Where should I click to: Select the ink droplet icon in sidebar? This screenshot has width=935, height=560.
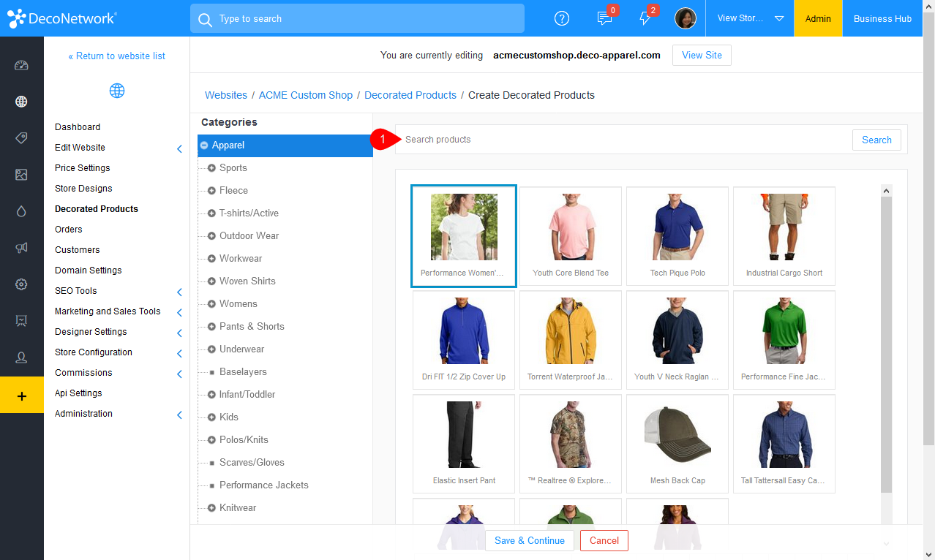coord(21,211)
